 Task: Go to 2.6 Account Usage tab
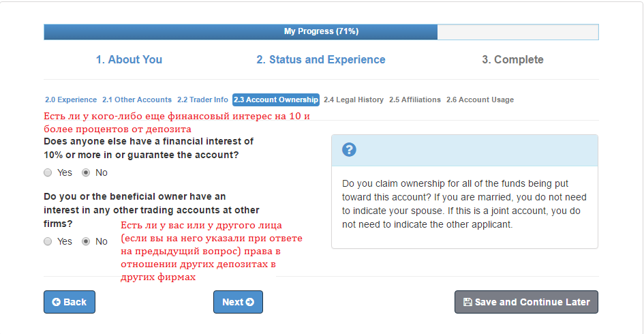tap(480, 100)
